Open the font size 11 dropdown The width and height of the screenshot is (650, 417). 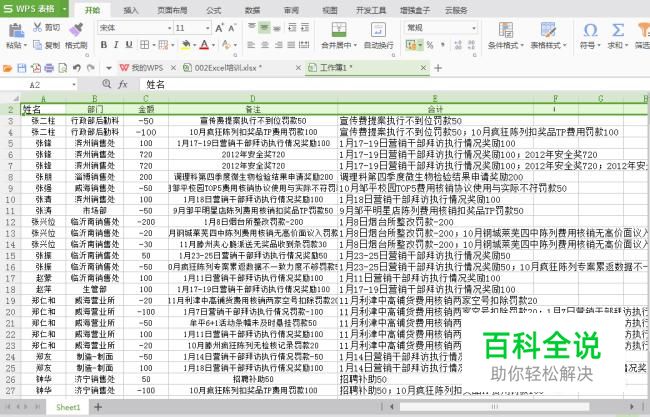pos(208,28)
